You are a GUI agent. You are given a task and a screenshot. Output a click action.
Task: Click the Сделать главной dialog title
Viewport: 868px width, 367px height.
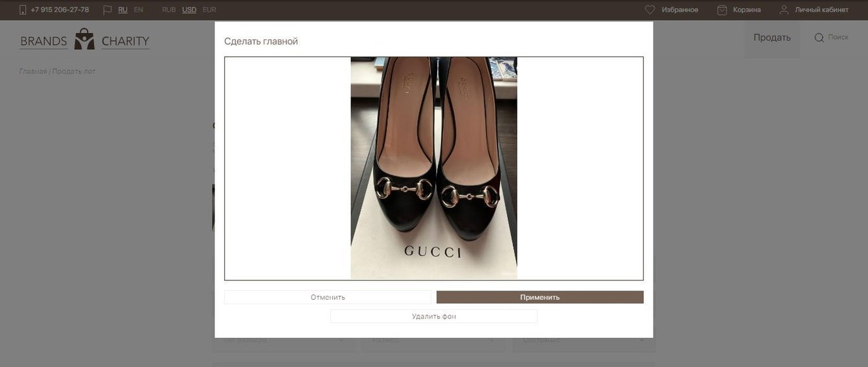point(261,41)
